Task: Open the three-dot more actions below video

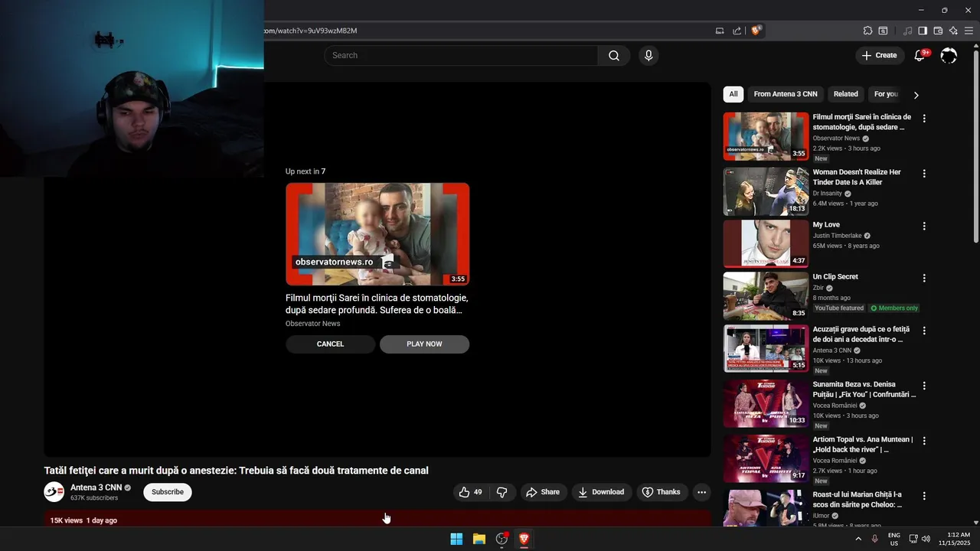Action: click(x=701, y=492)
